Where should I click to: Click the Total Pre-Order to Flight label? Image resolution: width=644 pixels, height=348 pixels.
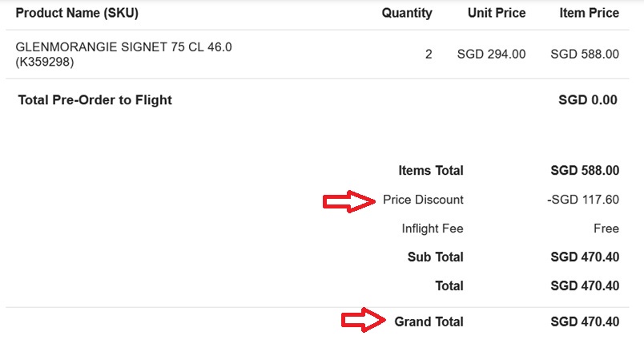95,100
